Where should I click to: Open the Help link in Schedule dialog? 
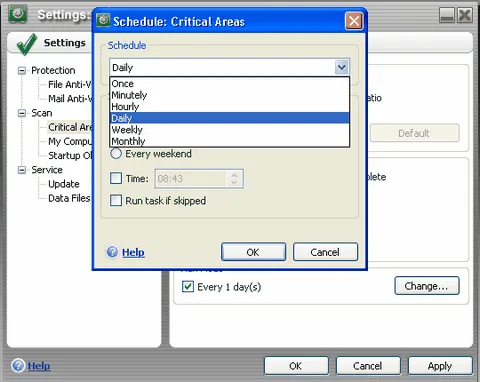133,252
